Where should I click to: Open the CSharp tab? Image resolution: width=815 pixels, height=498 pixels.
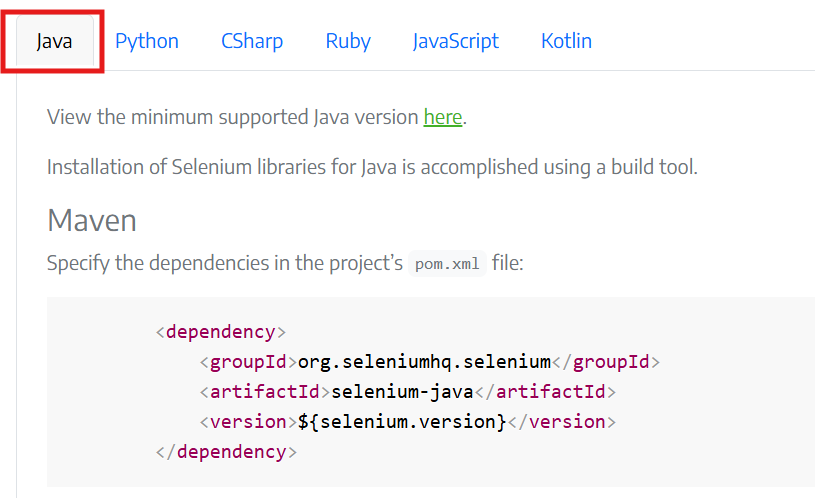252,41
